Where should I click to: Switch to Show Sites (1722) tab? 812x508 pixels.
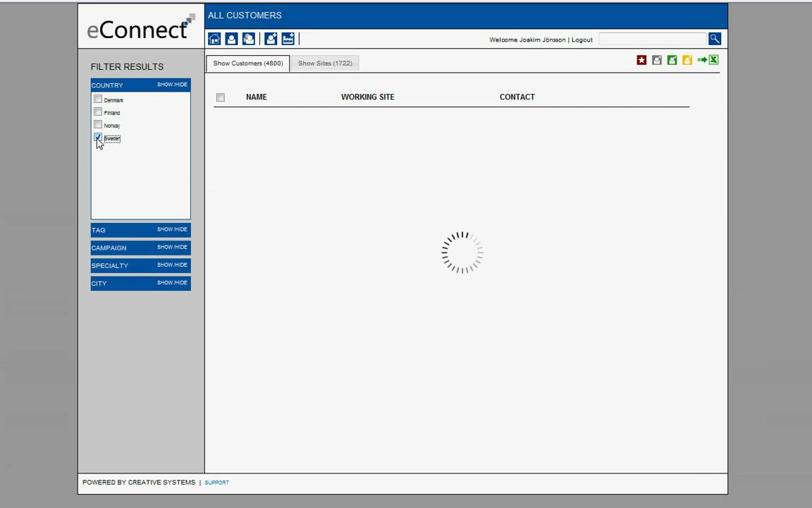325,64
